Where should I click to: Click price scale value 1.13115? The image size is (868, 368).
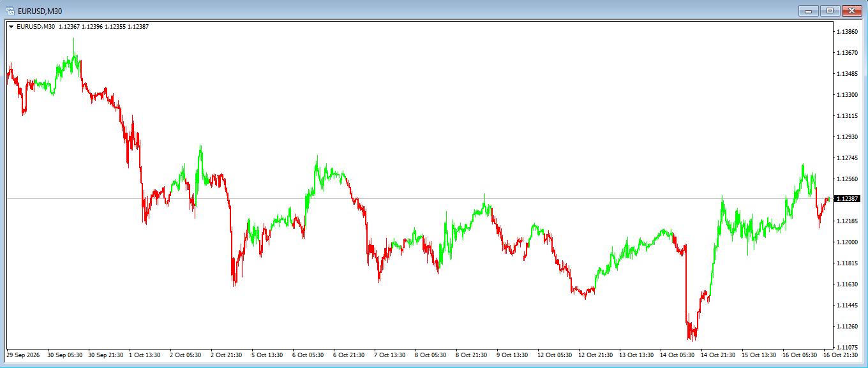(846, 115)
